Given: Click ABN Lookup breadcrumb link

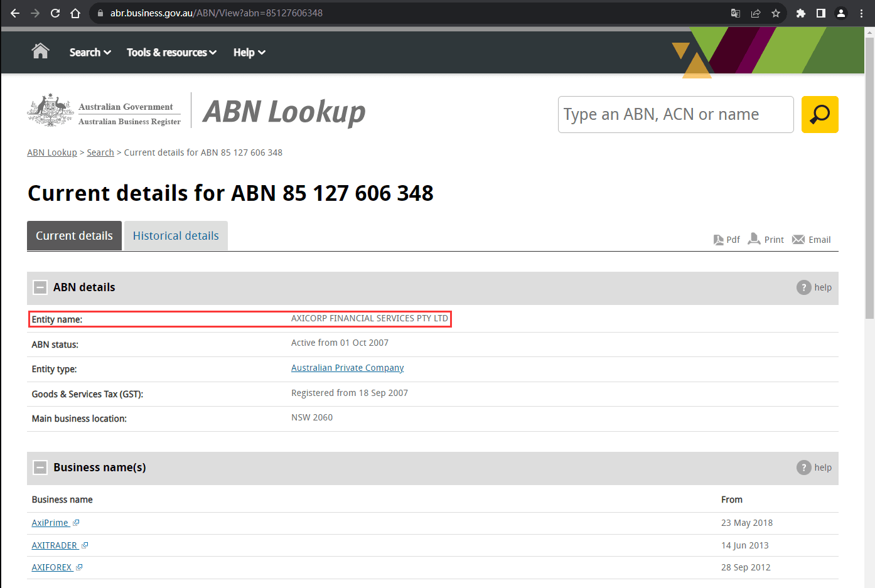Looking at the screenshot, I should pos(52,152).
